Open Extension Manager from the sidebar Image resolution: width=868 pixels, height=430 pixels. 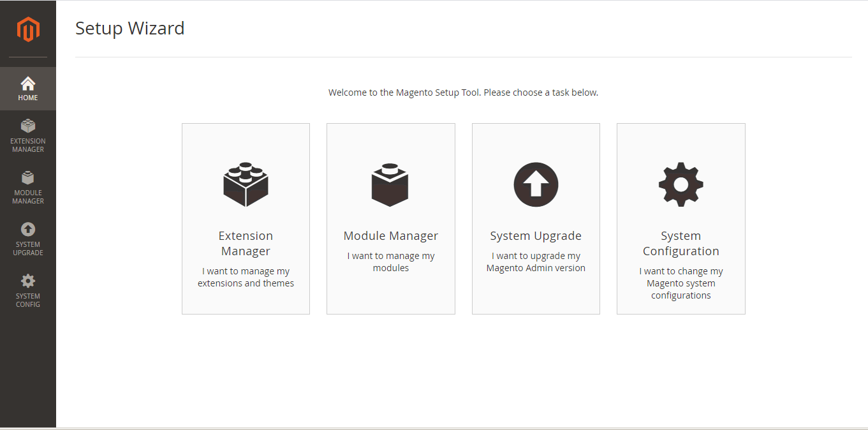28,136
